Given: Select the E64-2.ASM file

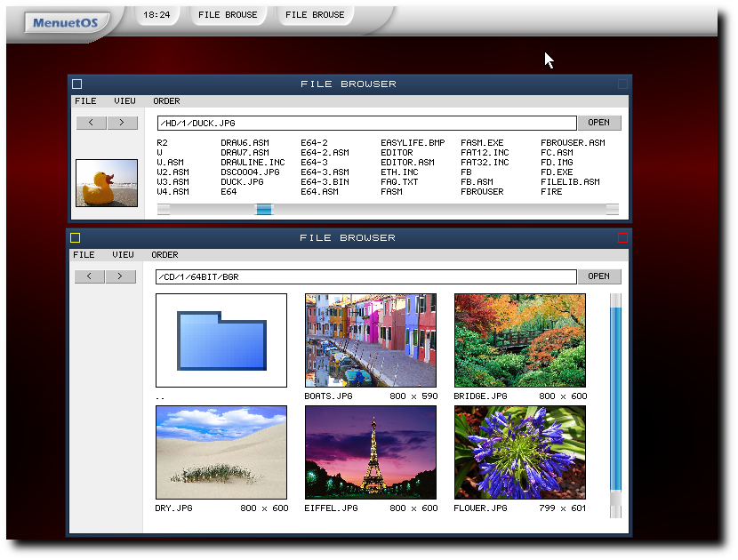Looking at the screenshot, I should (325, 153).
